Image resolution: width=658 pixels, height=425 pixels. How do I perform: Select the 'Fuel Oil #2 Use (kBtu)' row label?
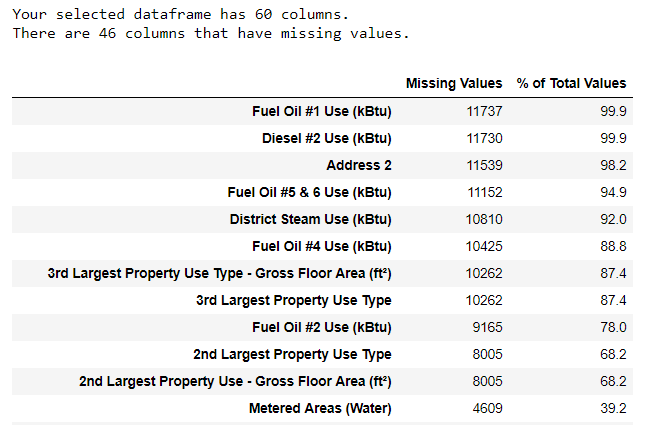tap(321, 327)
